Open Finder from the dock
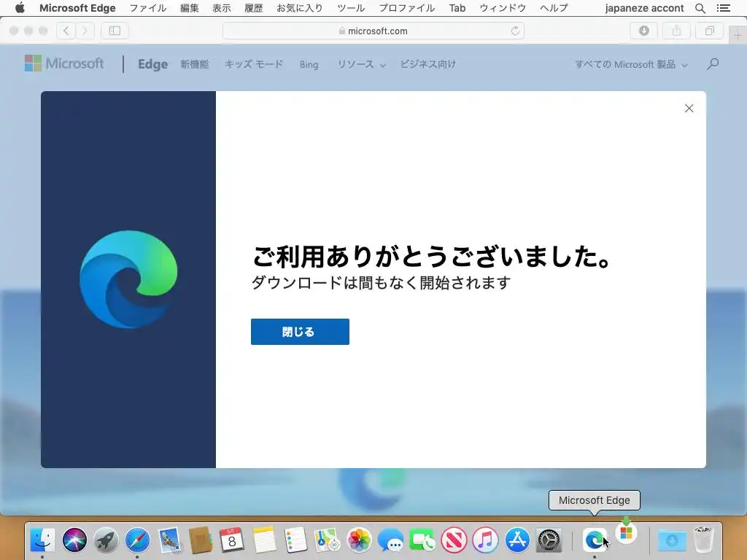Screen dimensions: 747x560 (x=42, y=540)
